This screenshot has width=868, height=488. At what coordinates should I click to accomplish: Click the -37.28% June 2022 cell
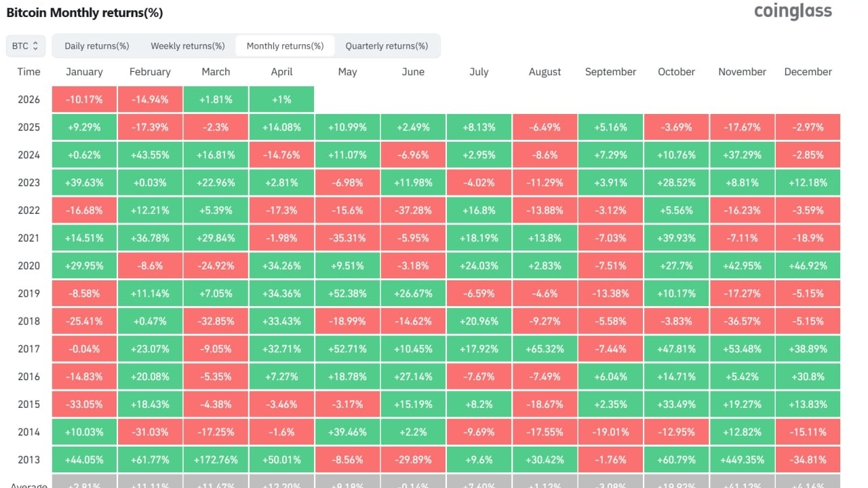[413, 210]
